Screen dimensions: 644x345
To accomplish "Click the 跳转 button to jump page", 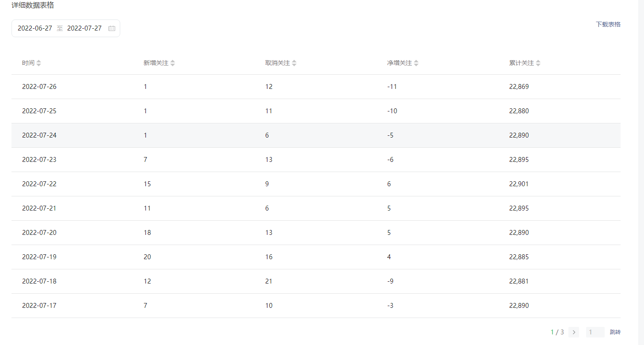I will (x=615, y=332).
